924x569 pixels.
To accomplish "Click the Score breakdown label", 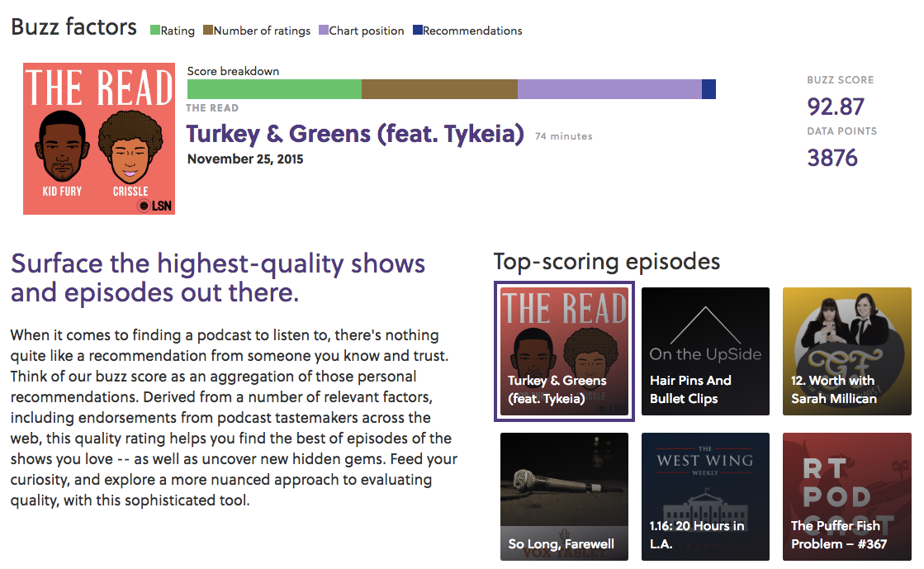I will point(234,71).
